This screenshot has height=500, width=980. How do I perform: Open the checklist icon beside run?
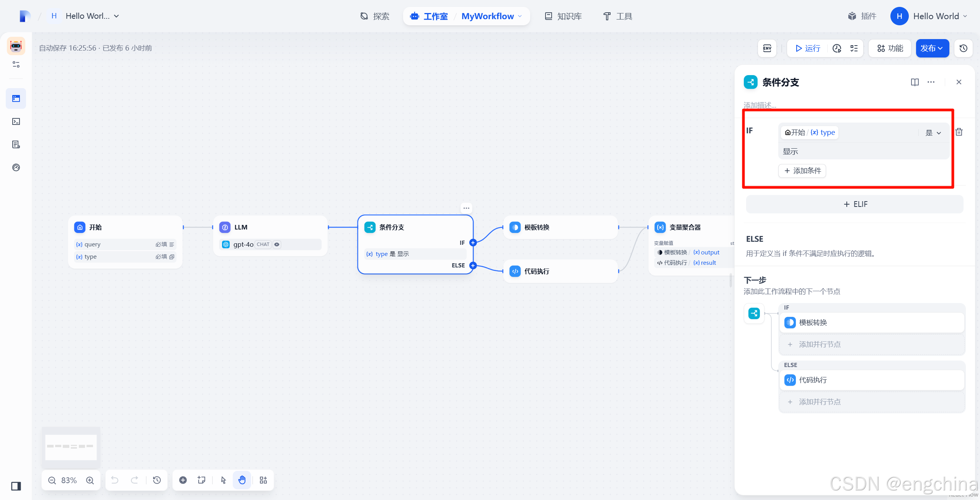pos(854,48)
